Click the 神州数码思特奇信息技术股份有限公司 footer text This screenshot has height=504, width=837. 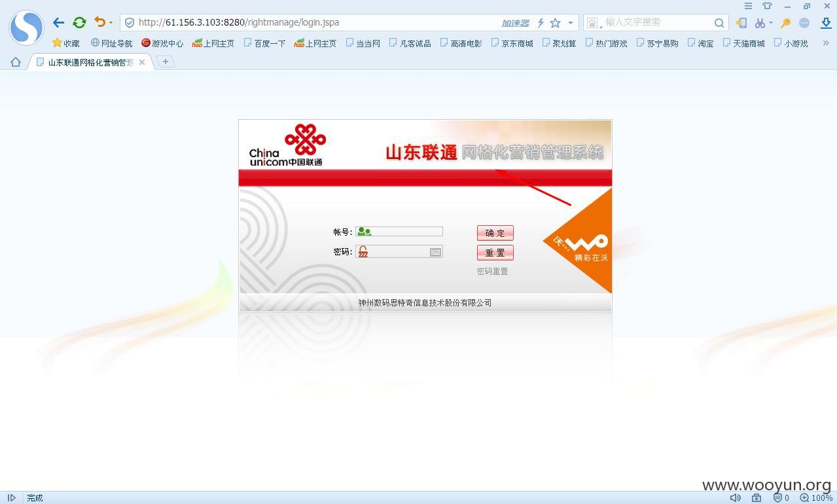pos(425,303)
